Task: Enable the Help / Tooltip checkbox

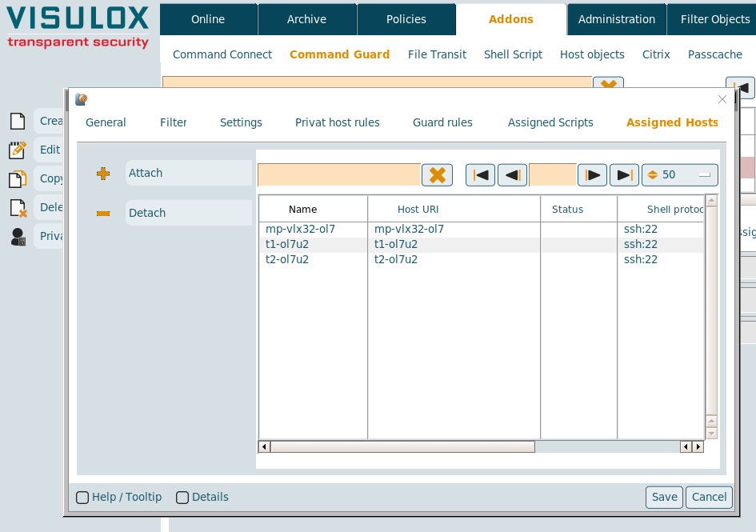Action: pos(82,498)
